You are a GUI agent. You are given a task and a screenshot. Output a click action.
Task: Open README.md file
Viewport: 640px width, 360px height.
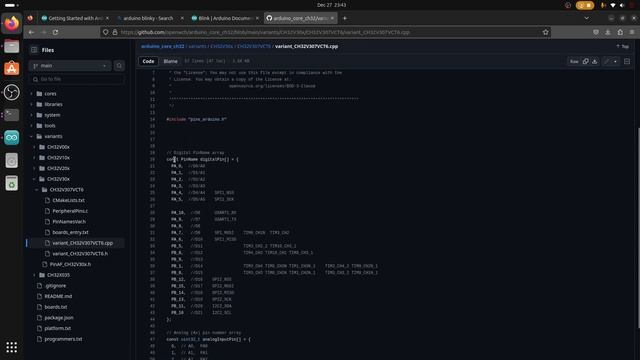point(58,296)
